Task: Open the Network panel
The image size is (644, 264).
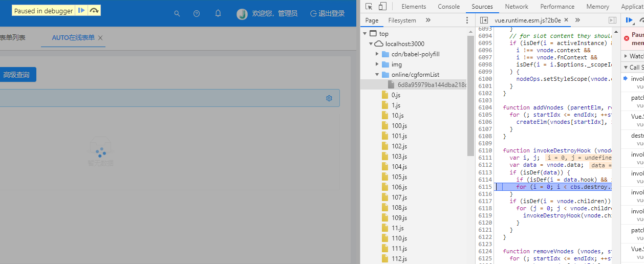Action: tap(517, 7)
